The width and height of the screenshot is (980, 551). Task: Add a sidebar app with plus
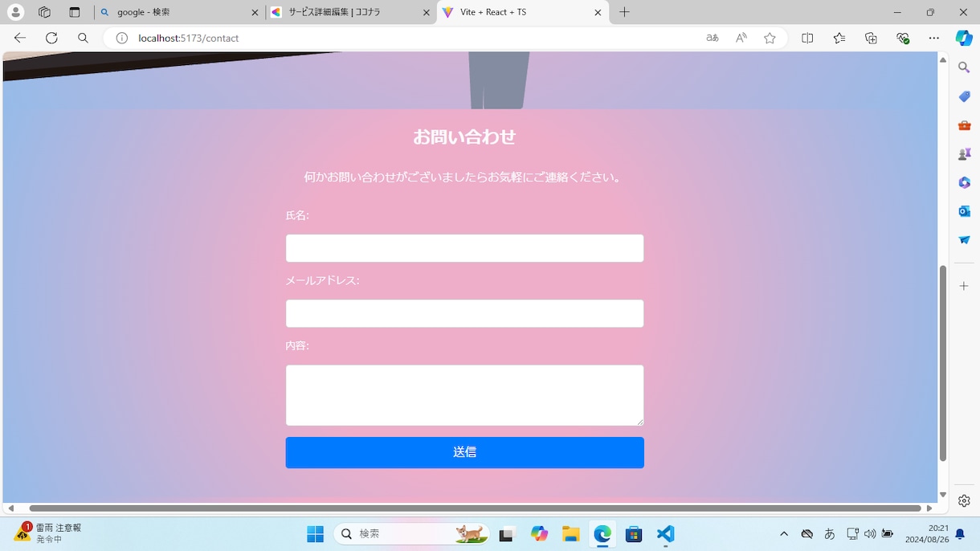tap(964, 286)
